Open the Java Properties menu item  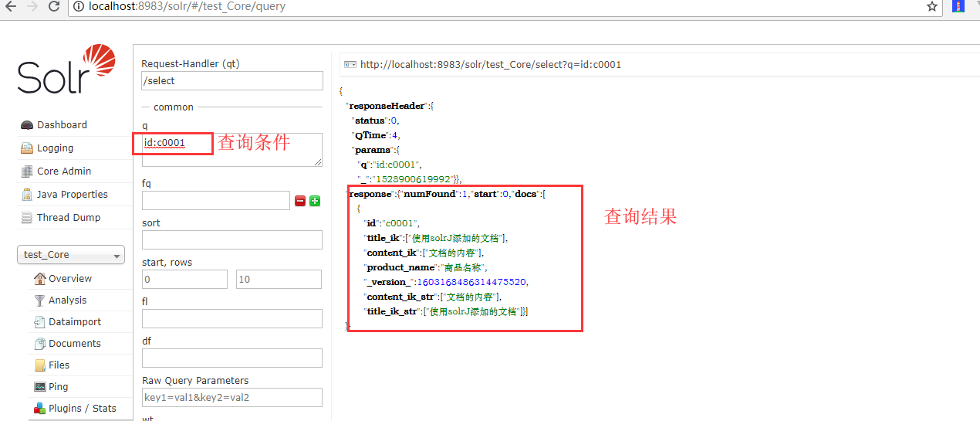point(73,195)
